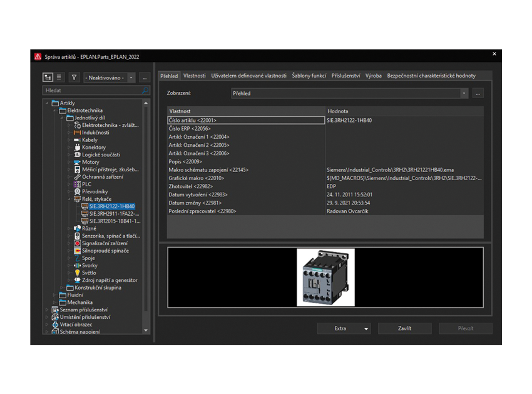The width and height of the screenshot is (532, 394).
Task: Click the '...' button beside the filter dropdown
Action: click(x=145, y=78)
